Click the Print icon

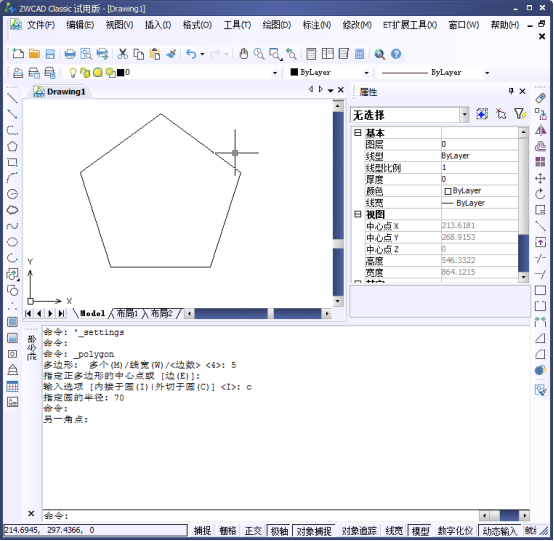(x=70, y=54)
